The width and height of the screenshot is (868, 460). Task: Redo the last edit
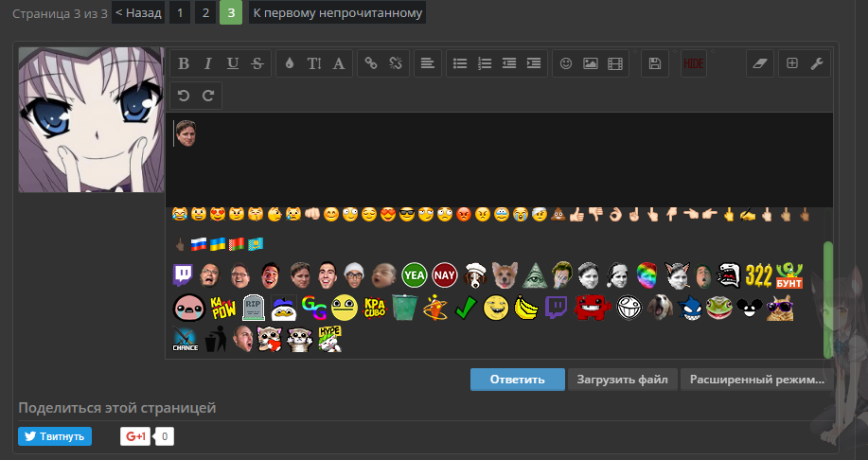point(208,96)
